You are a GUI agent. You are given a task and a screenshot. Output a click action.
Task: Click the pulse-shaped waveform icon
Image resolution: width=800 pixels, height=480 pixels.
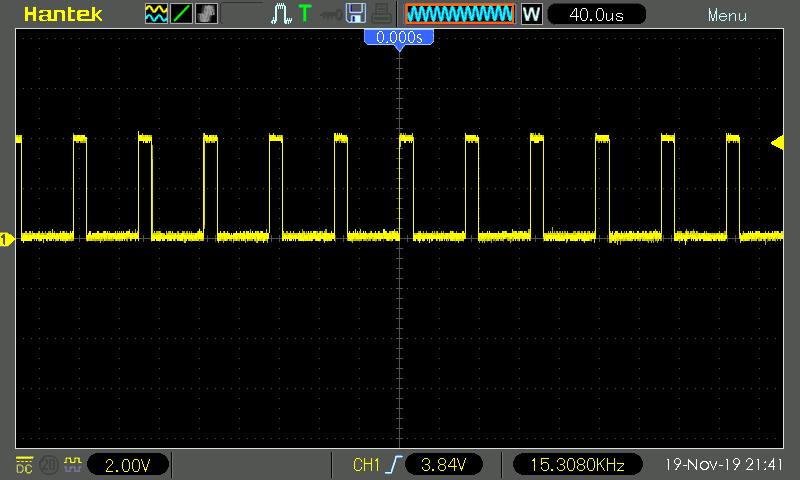[281, 14]
